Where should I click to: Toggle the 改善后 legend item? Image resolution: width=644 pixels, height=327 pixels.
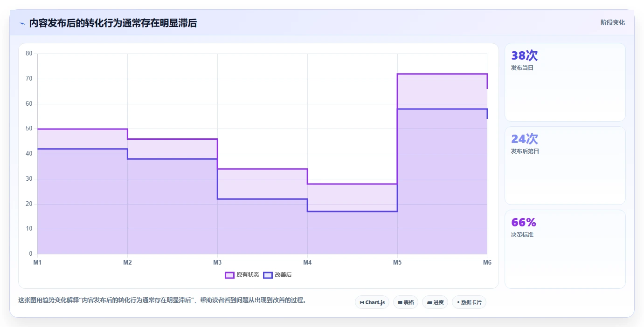point(277,275)
